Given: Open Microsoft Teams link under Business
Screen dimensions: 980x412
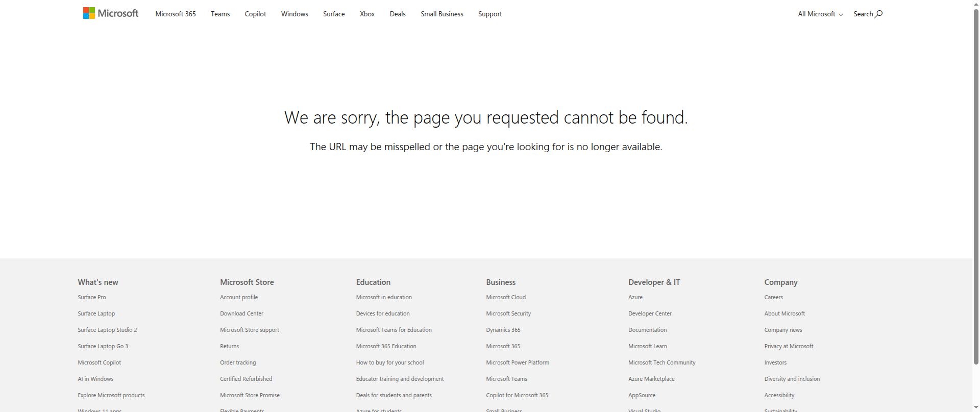Looking at the screenshot, I should tap(507, 379).
